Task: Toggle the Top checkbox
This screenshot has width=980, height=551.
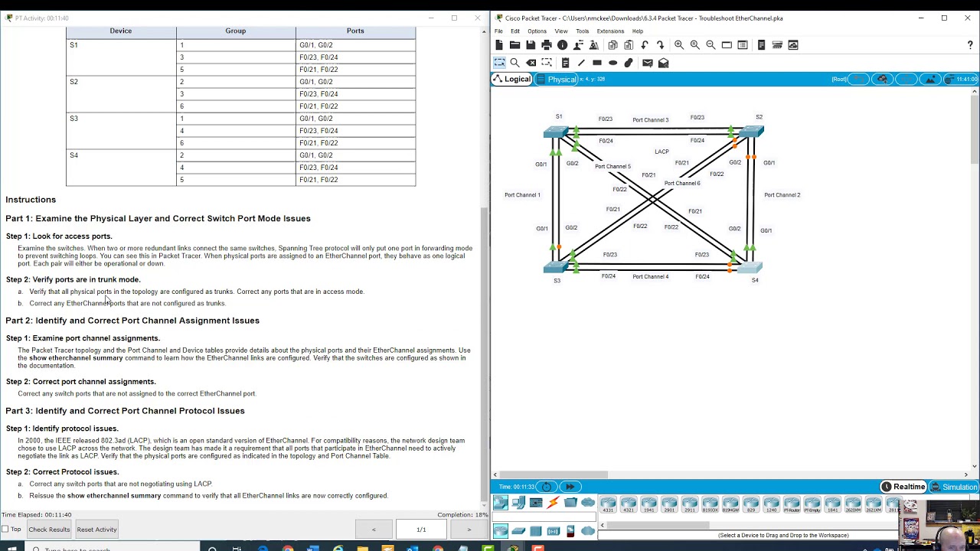Action: (5, 530)
